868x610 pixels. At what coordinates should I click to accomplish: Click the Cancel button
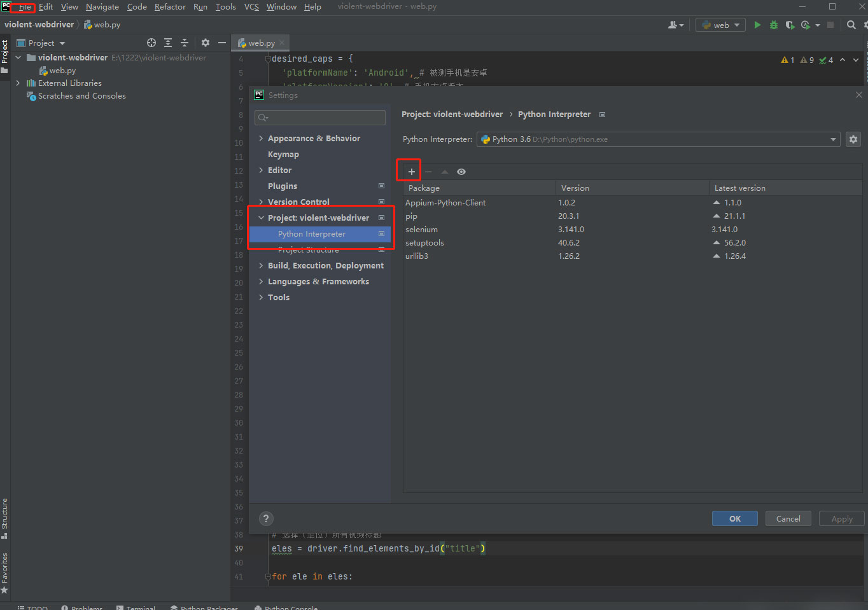point(788,518)
